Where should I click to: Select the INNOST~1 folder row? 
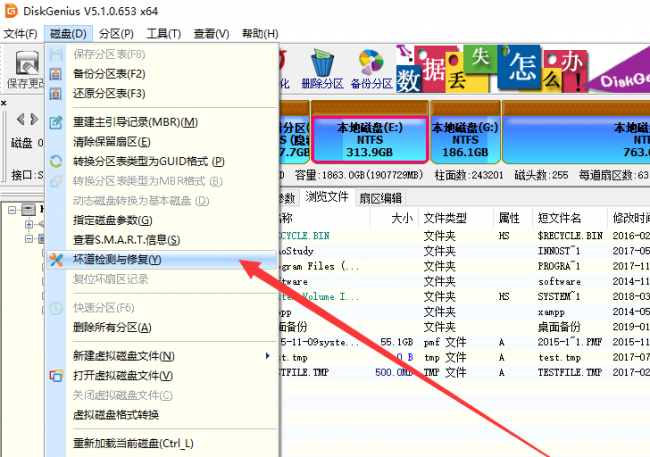[x=465, y=251]
